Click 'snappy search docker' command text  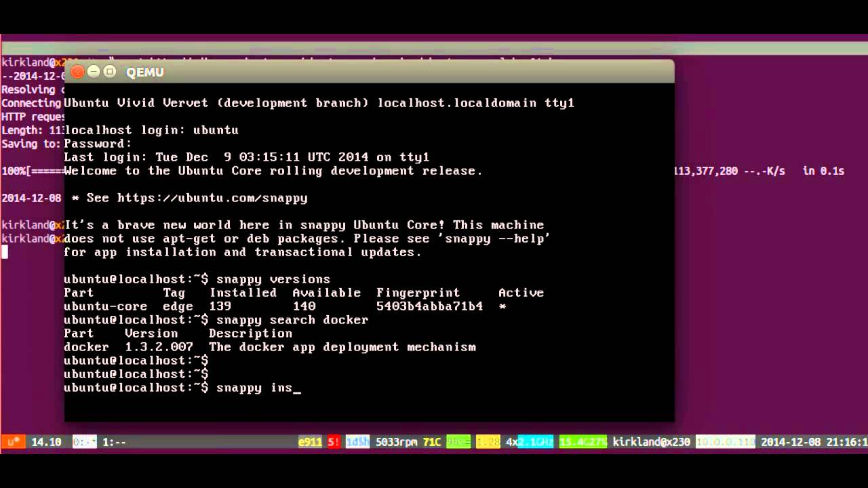[x=292, y=320]
